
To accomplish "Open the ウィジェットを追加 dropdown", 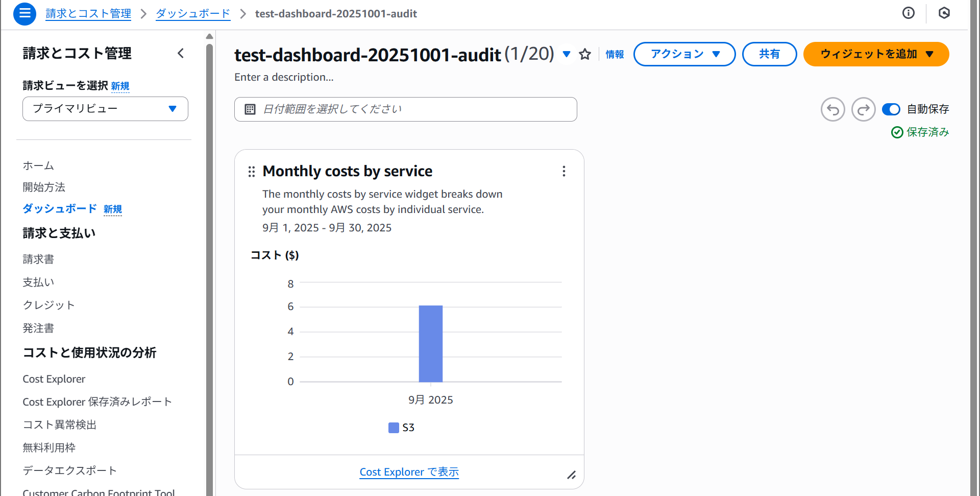I will [876, 54].
